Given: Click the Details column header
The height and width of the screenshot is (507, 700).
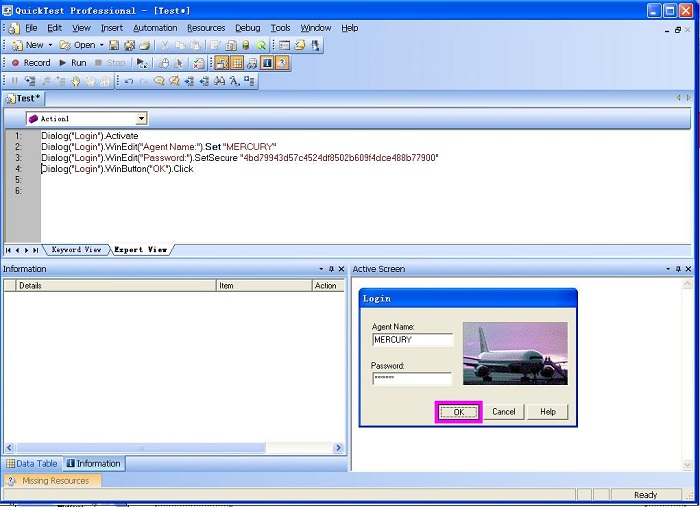Looking at the screenshot, I should click(x=116, y=286).
